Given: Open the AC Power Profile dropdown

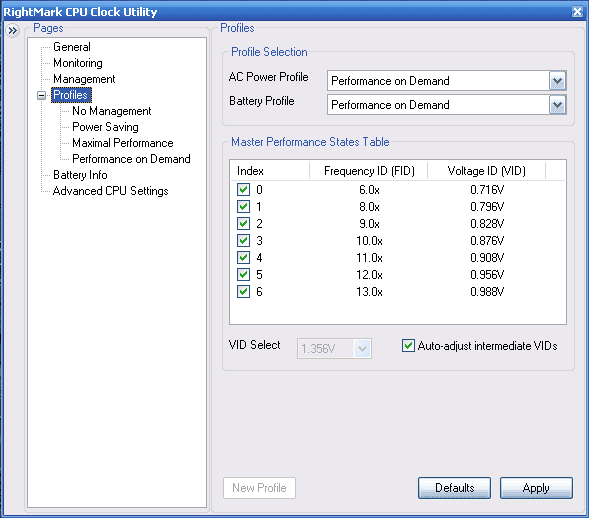Looking at the screenshot, I should [557, 80].
